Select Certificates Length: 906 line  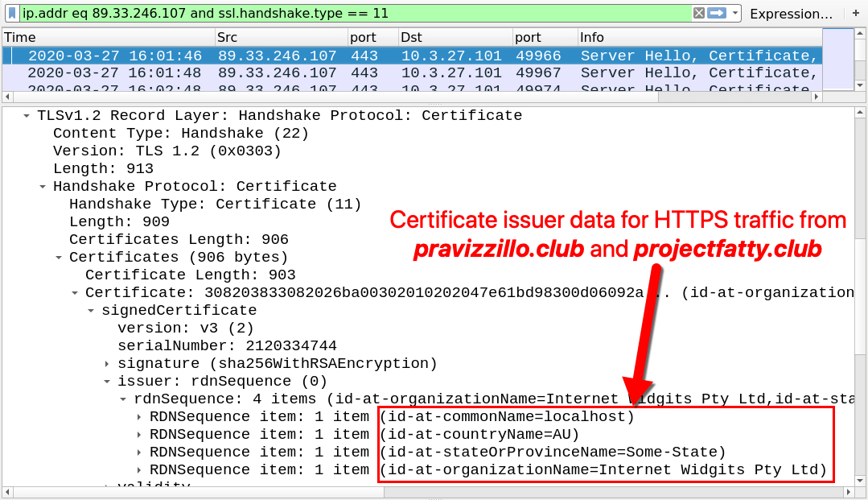click(179, 239)
